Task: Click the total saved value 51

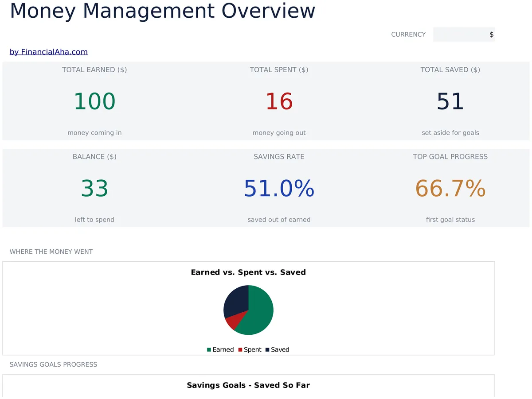Action: coord(450,101)
